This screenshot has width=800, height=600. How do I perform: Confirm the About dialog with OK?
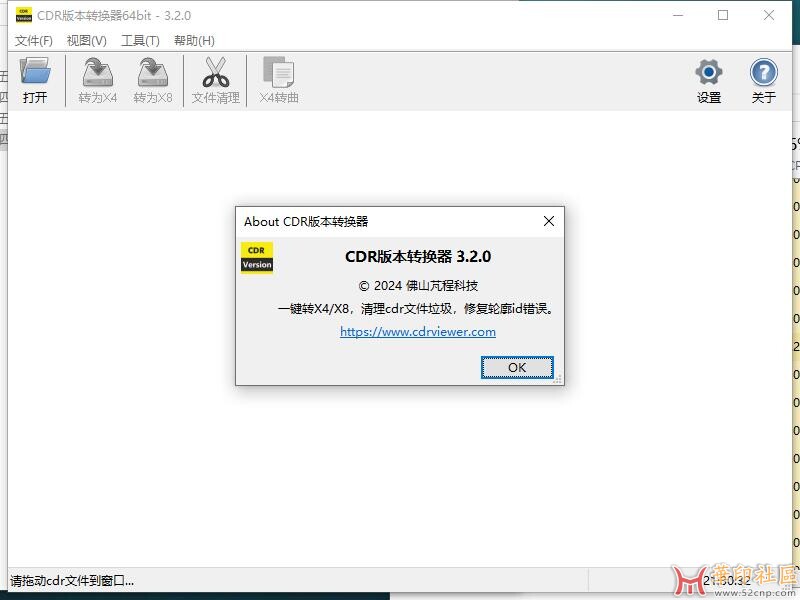517,367
